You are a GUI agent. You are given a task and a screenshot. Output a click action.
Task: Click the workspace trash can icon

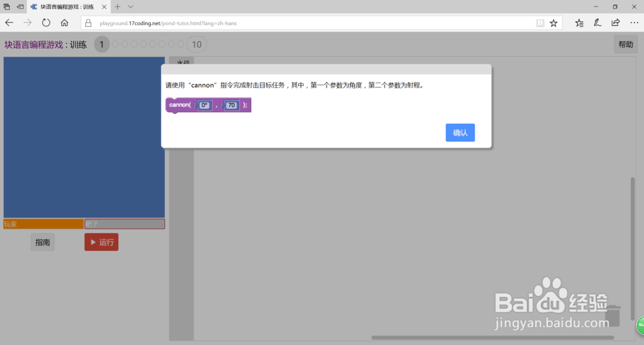coord(613,316)
